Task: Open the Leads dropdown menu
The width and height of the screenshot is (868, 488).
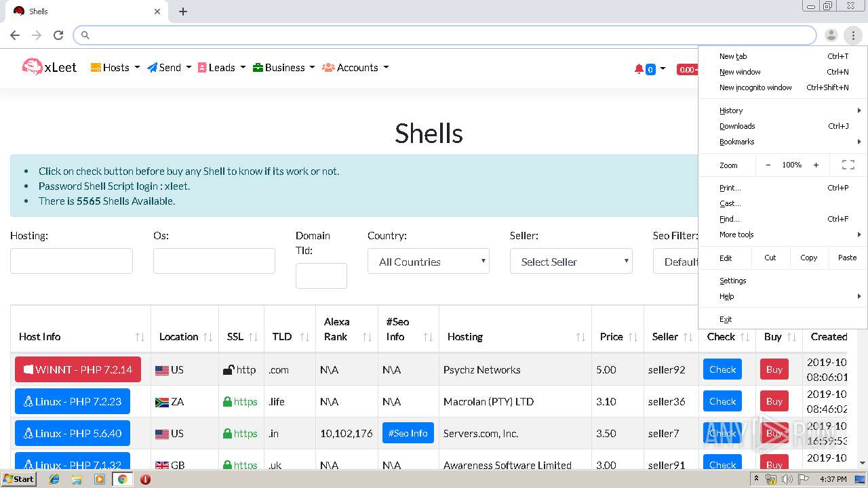Action: (222, 68)
